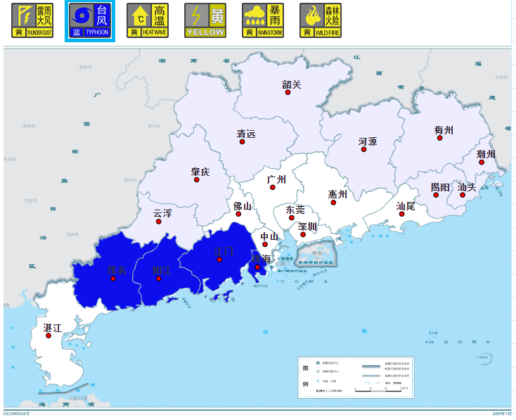The image size is (516, 420).
Task: Select the yellow Rain Storm warning icon
Action: 262,20
